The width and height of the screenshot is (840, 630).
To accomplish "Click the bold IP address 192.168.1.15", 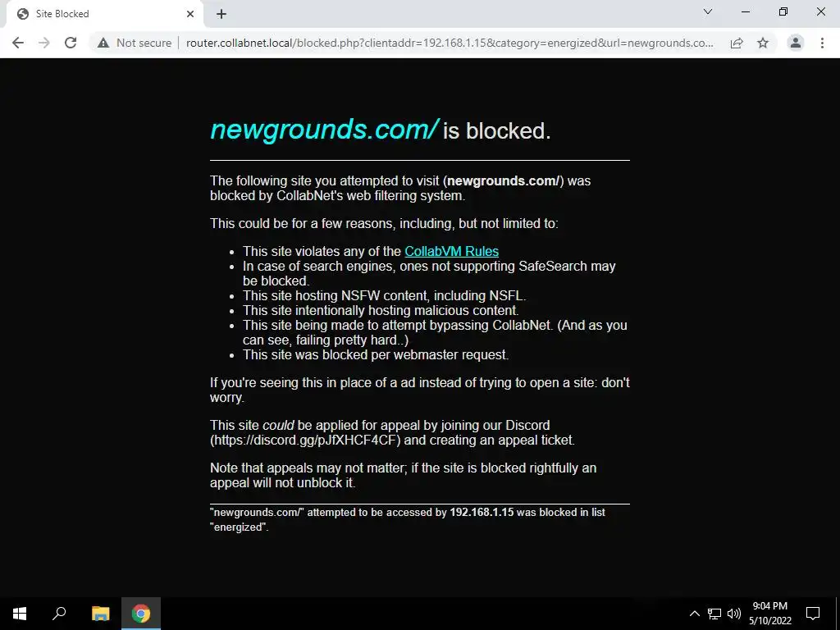I will tap(482, 512).
